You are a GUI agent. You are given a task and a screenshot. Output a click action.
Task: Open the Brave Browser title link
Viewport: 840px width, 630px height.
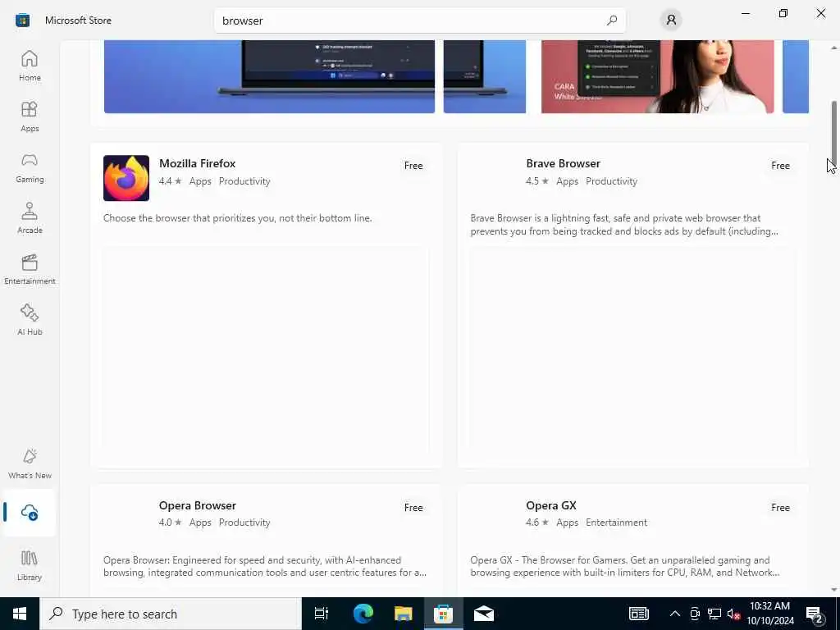pyautogui.click(x=563, y=163)
